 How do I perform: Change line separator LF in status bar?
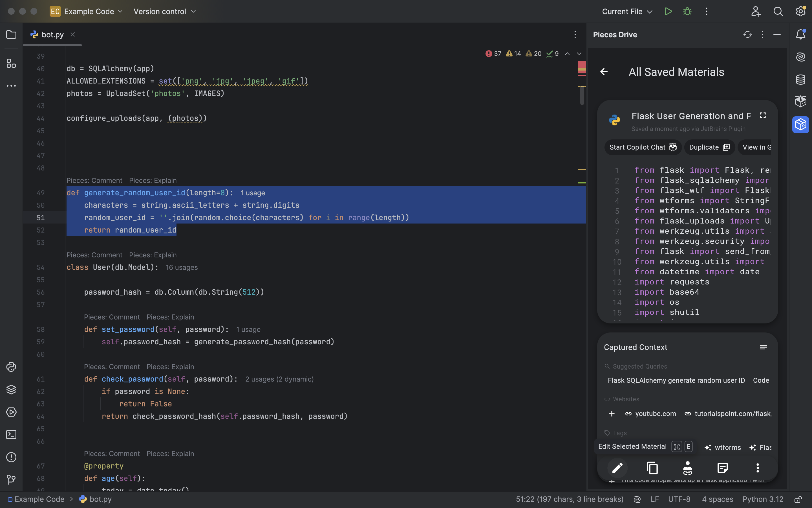tap(655, 499)
